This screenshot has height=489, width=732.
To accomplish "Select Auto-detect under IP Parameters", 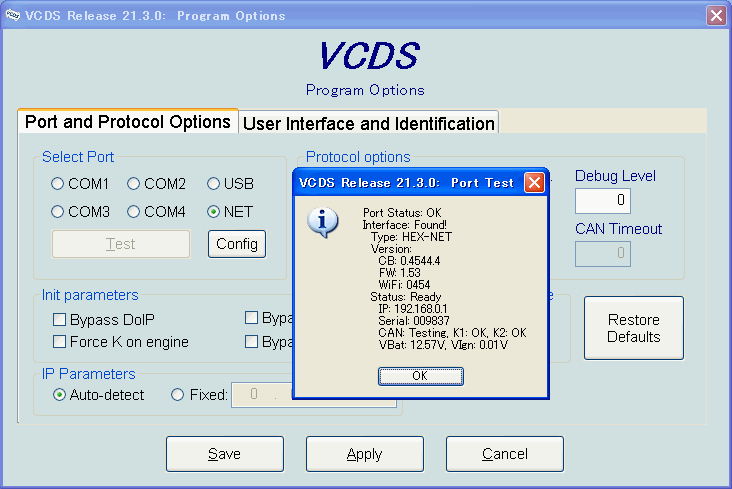I will [x=59, y=395].
